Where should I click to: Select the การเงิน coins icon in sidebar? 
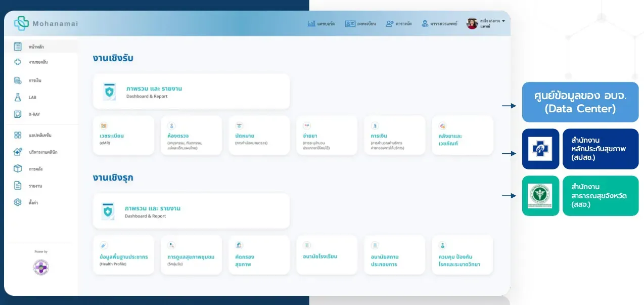point(18,80)
